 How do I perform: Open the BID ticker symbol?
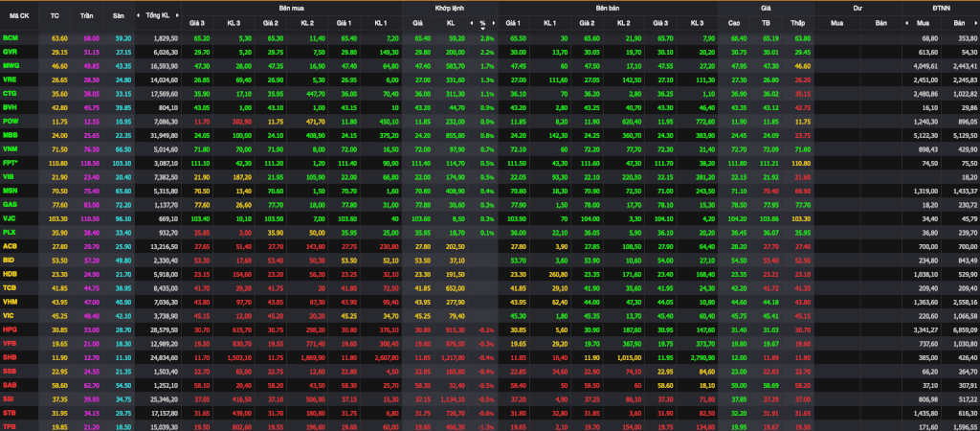coord(9,260)
